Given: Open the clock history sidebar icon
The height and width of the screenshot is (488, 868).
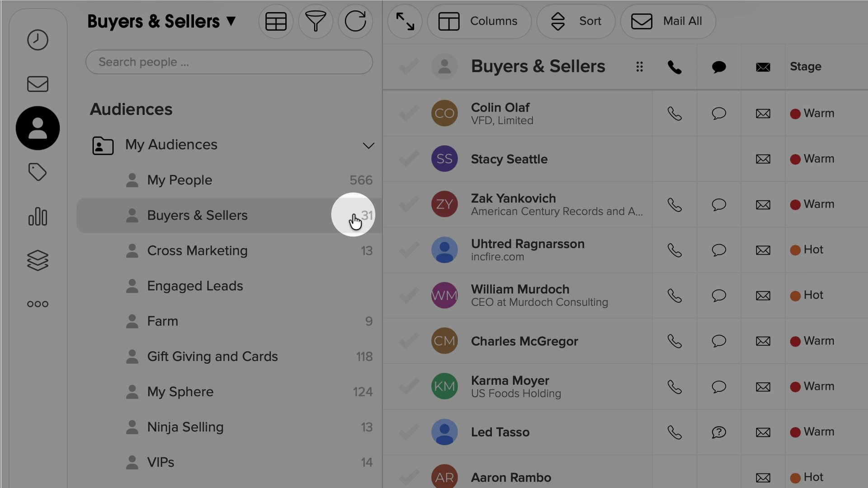Looking at the screenshot, I should (38, 40).
